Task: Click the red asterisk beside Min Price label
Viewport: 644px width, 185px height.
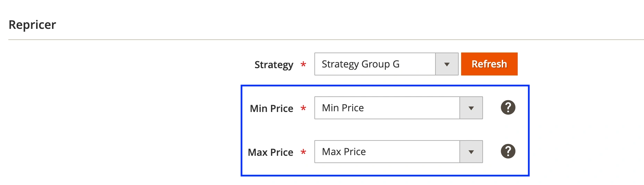Action: click(x=303, y=108)
